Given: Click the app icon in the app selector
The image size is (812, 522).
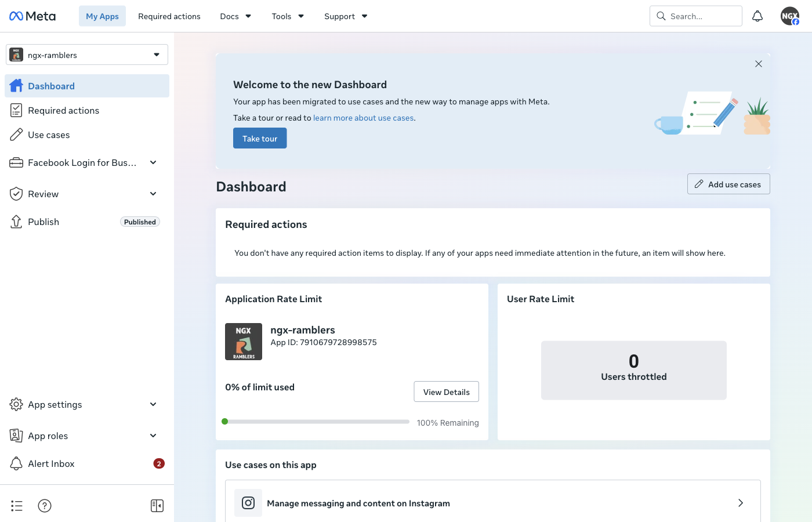Looking at the screenshot, I should click(16, 55).
